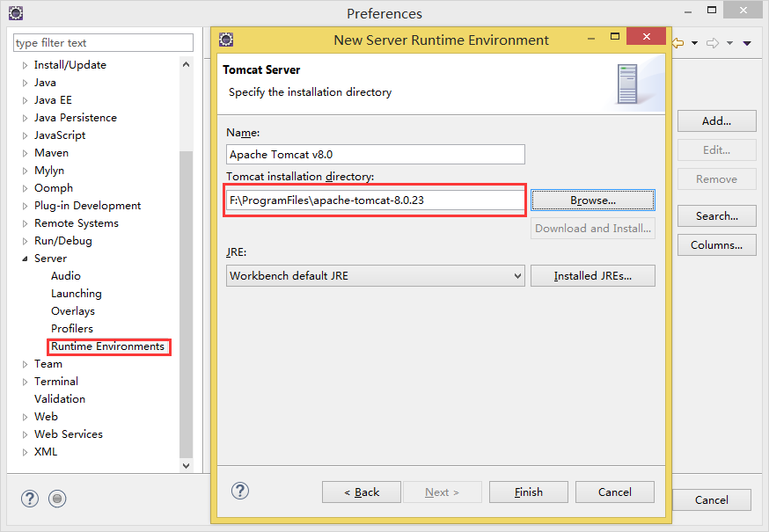769x532 pixels.
Task: Expand the XML tree node
Action: pyautogui.click(x=25, y=452)
